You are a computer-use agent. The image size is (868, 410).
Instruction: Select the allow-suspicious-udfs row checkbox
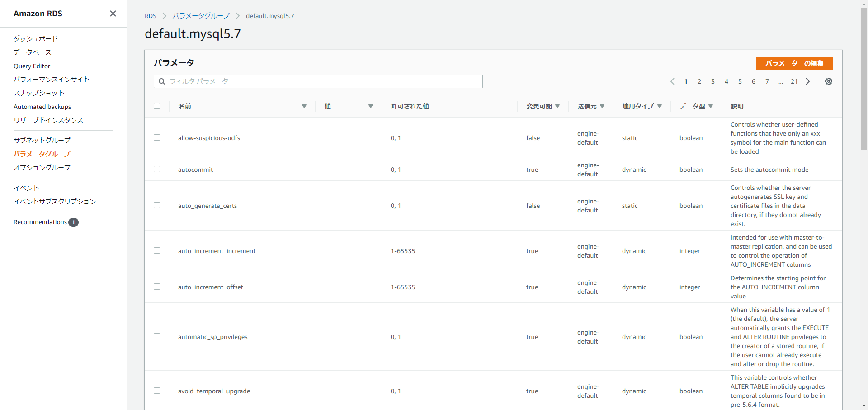click(157, 137)
